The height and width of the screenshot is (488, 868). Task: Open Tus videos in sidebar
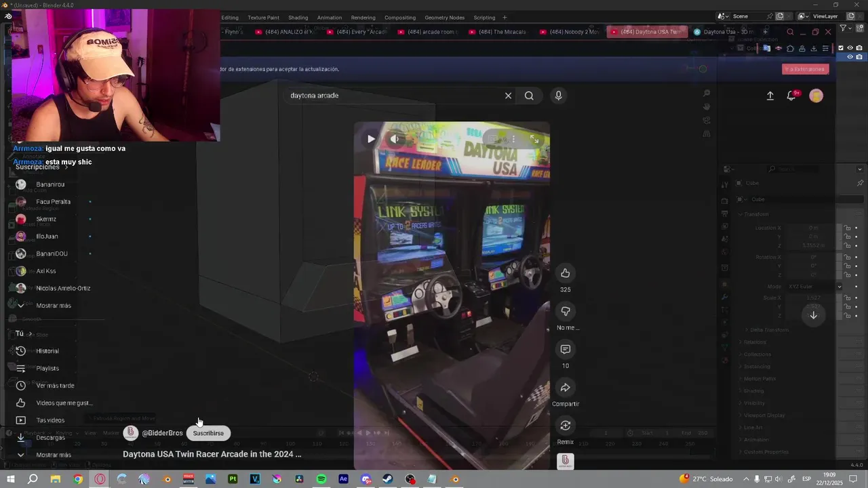[50, 420]
